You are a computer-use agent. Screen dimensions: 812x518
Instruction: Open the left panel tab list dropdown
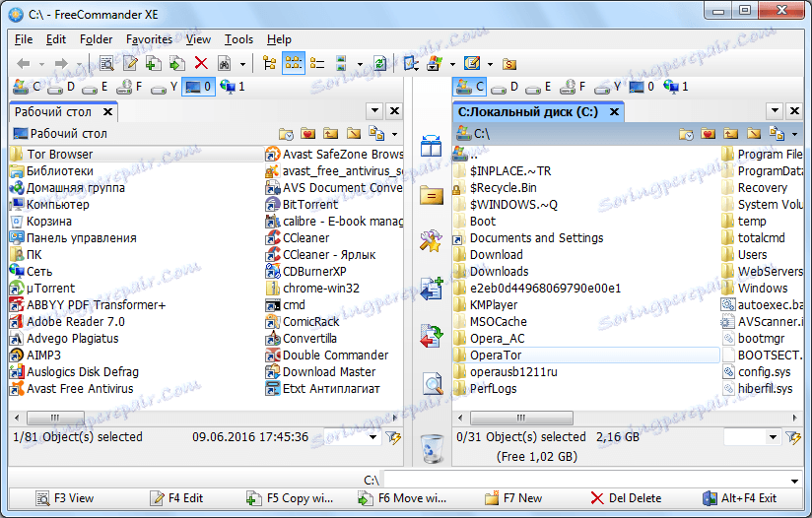[x=374, y=110]
